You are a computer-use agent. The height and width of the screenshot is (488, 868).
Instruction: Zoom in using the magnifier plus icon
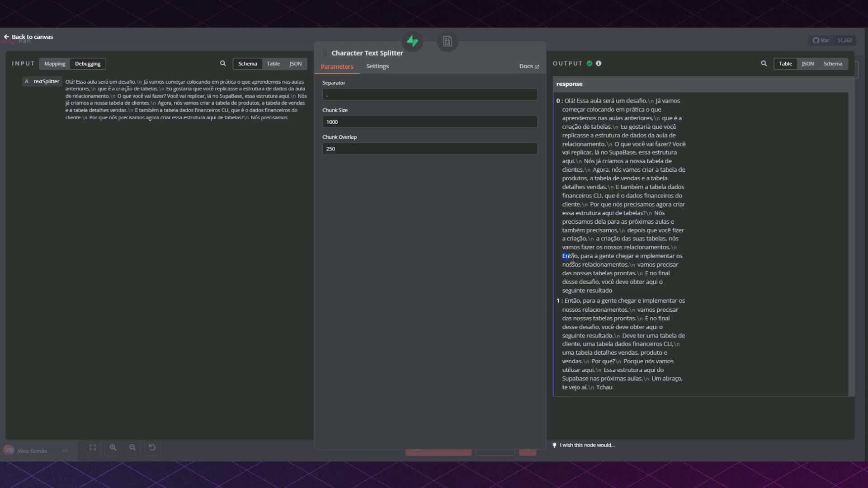click(113, 447)
